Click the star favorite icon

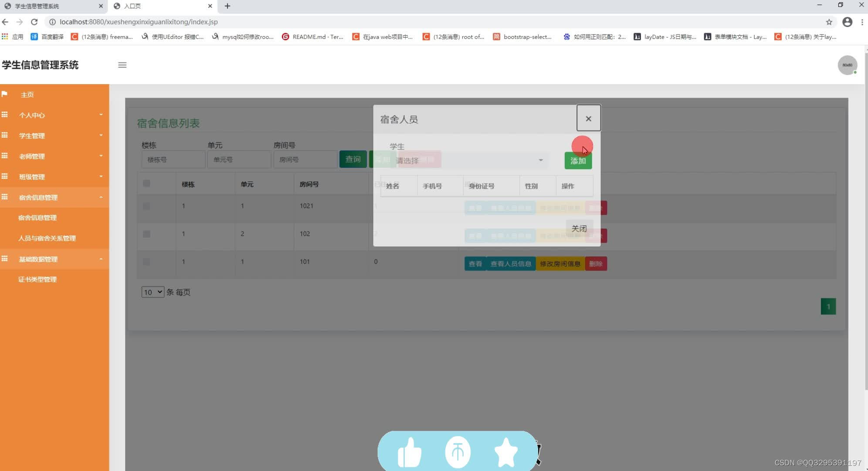[x=506, y=452]
